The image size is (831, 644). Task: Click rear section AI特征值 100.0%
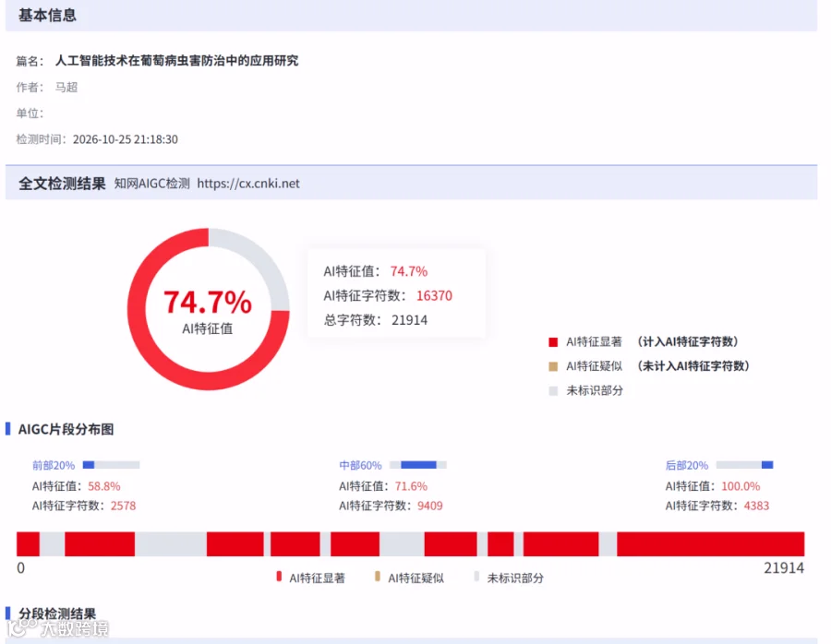click(x=741, y=485)
